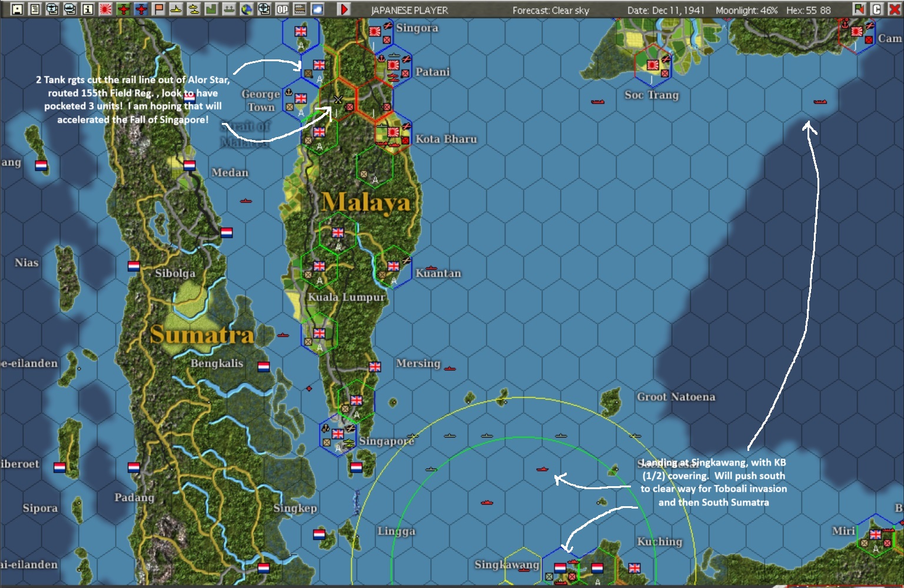Click the 'C' icon at top right

click(x=877, y=9)
